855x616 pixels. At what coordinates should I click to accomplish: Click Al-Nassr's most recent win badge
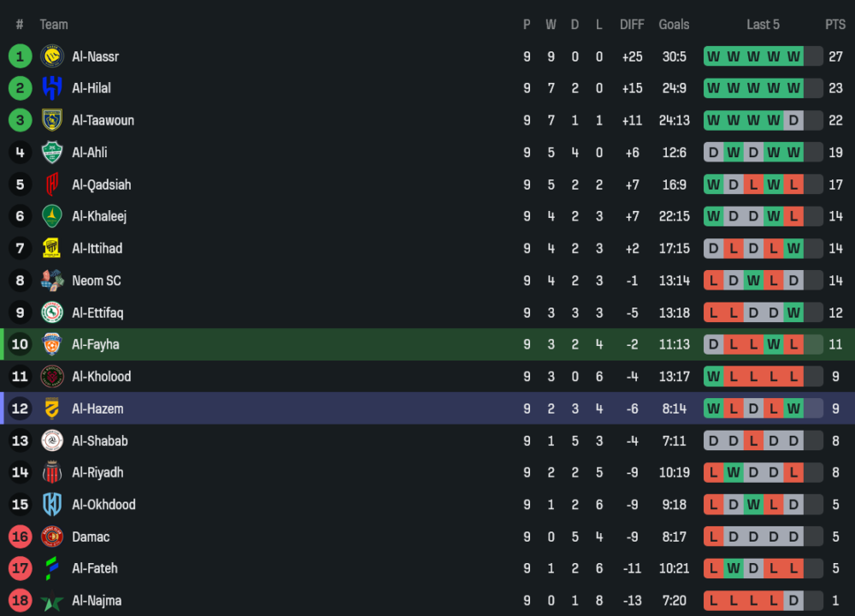tap(793, 56)
